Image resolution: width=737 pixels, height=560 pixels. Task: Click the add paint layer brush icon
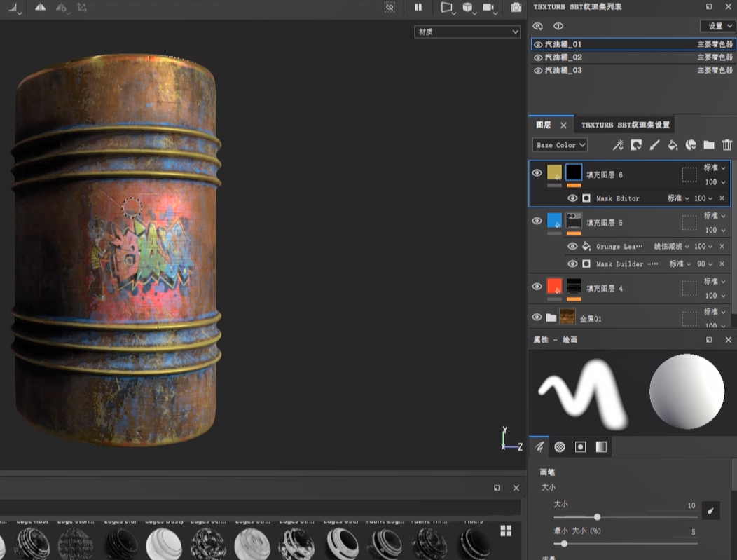(x=654, y=145)
